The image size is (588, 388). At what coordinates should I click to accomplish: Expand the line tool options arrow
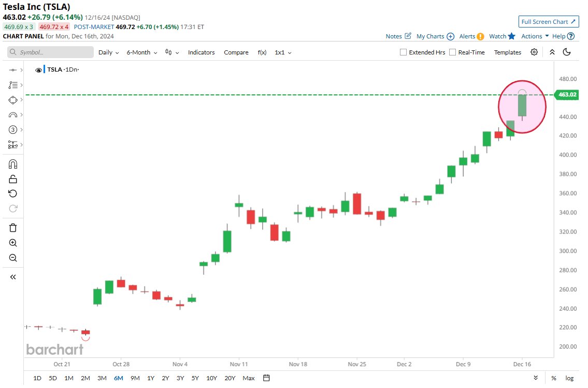tap(22, 70)
